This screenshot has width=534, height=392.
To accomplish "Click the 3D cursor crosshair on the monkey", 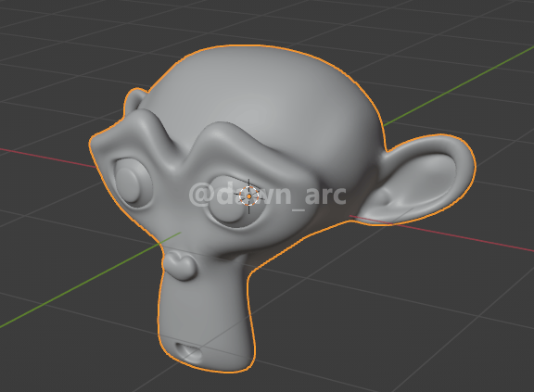I will tap(249, 196).
